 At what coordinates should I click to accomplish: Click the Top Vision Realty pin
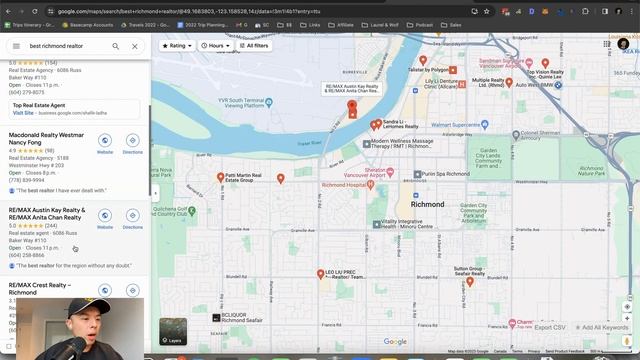(545, 63)
